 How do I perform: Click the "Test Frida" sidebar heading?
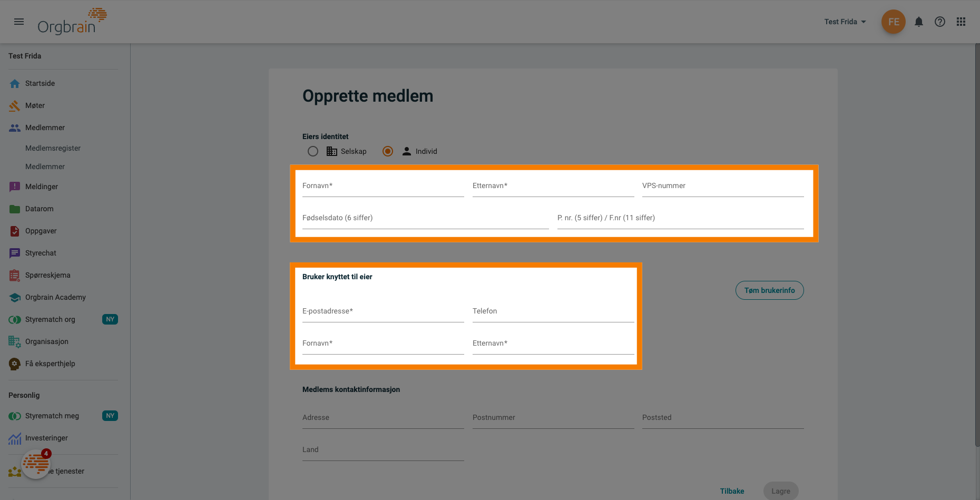pos(25,56)
